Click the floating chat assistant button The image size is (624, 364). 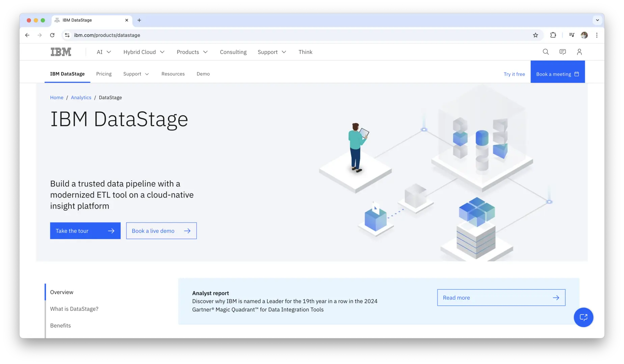click(x=583, y=317)
